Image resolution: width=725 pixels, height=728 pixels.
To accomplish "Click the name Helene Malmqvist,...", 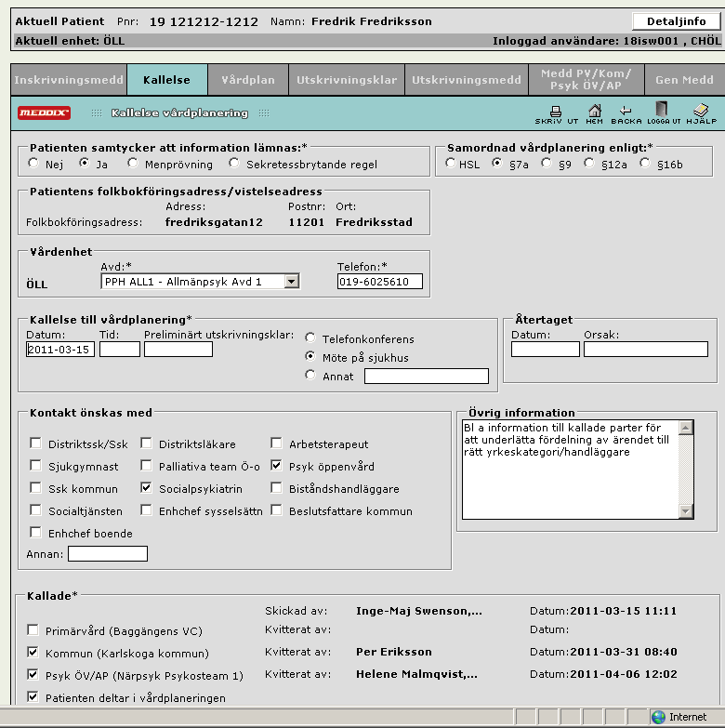I will click(416, 674).
